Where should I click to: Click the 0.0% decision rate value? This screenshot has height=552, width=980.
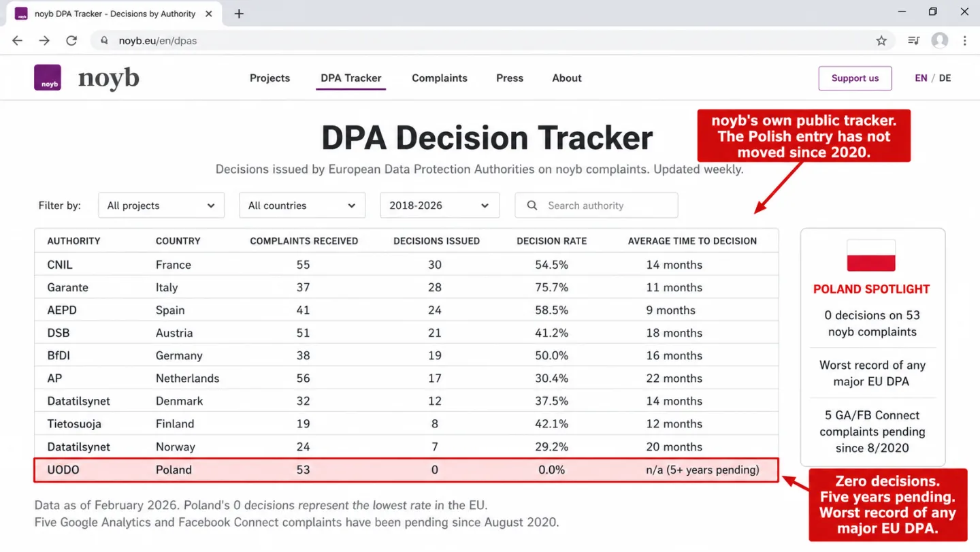click(x=552, y=470)
